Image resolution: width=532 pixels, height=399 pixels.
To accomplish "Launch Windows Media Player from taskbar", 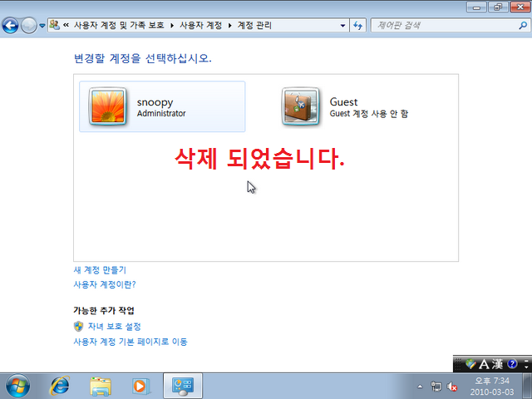I will (140, 386).
